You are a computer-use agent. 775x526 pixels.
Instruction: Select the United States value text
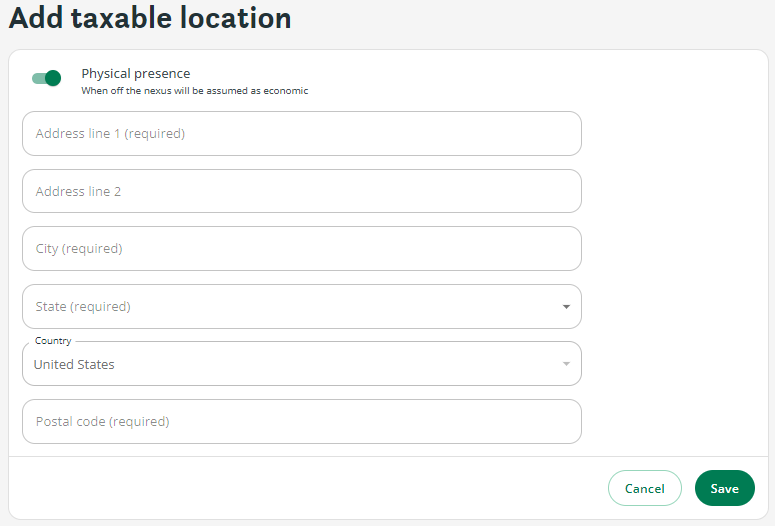(74, 365)
